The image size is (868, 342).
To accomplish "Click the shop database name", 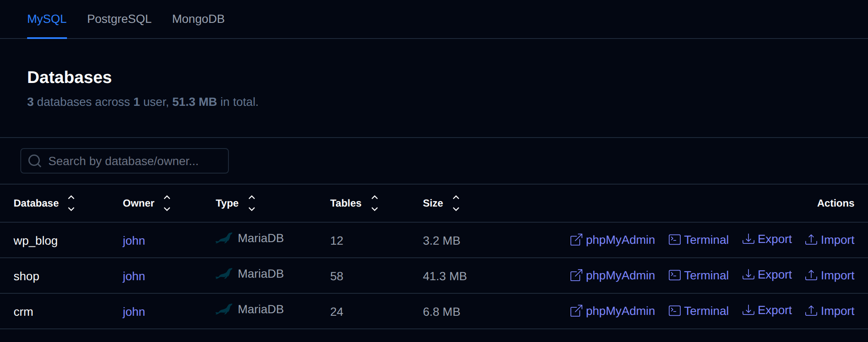I will [x=26, y=276].
